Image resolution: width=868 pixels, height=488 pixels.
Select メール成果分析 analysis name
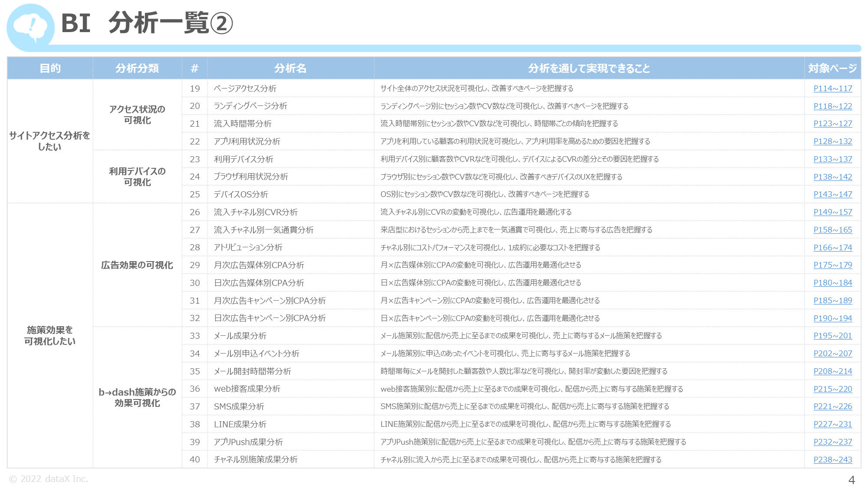[x=240, y=336]
